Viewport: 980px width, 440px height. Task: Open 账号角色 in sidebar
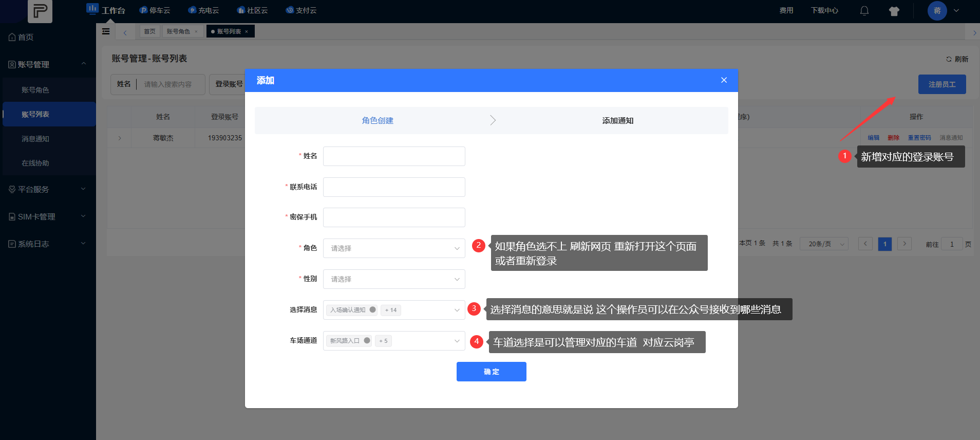pyautogui.click(x=35, y=90)
